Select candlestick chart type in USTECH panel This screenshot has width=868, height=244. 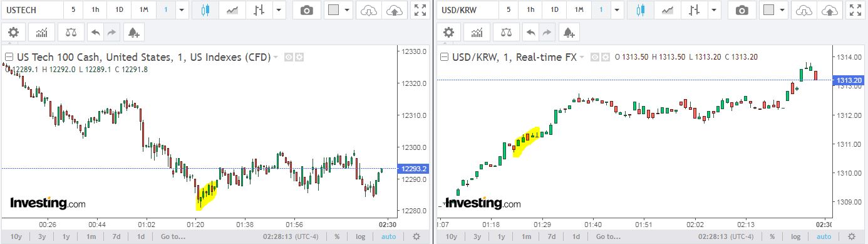(x=205, y=10)
